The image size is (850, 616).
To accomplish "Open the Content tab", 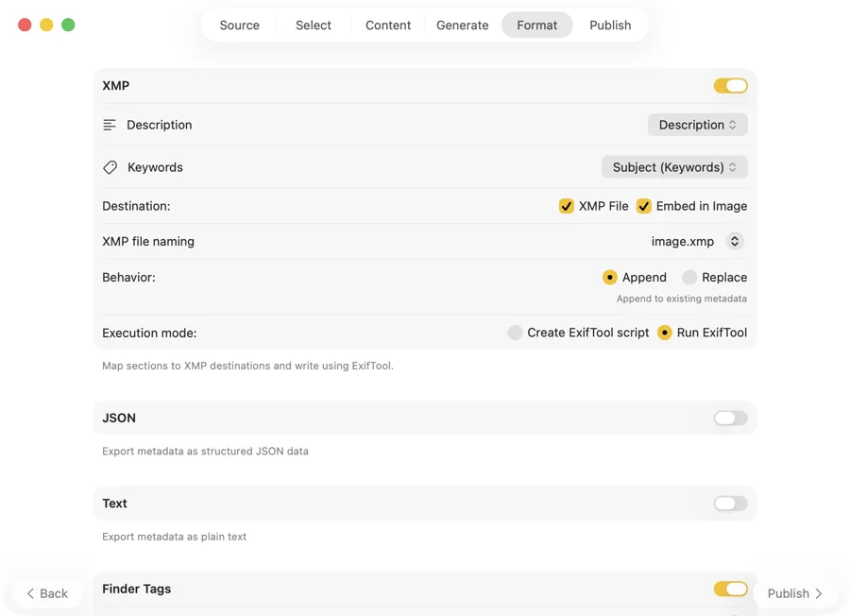I will pos(387,26).
